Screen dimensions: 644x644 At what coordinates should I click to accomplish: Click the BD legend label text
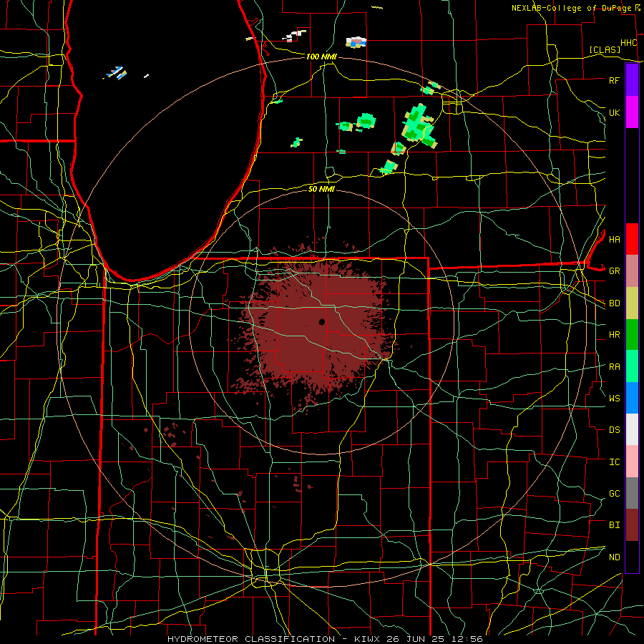point(614,303)
